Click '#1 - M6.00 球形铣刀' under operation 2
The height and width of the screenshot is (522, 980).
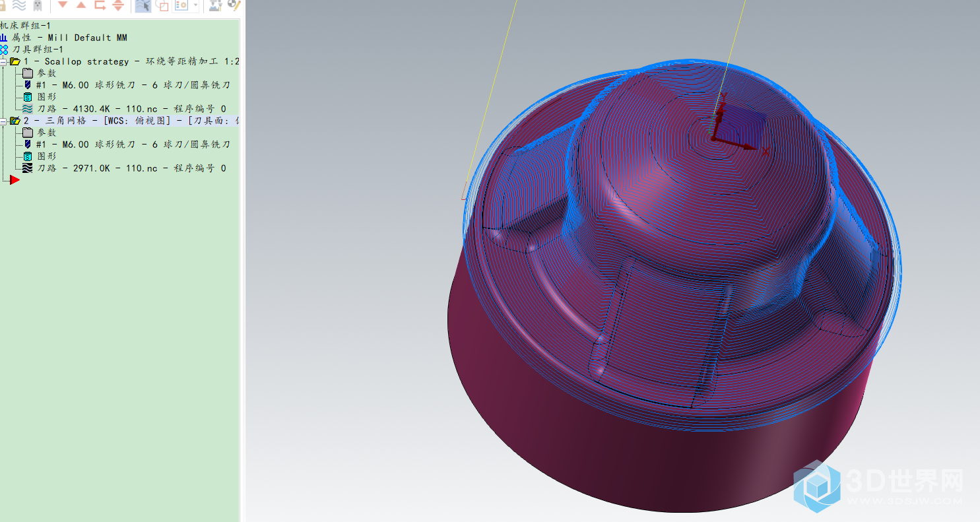click(133, 145)
